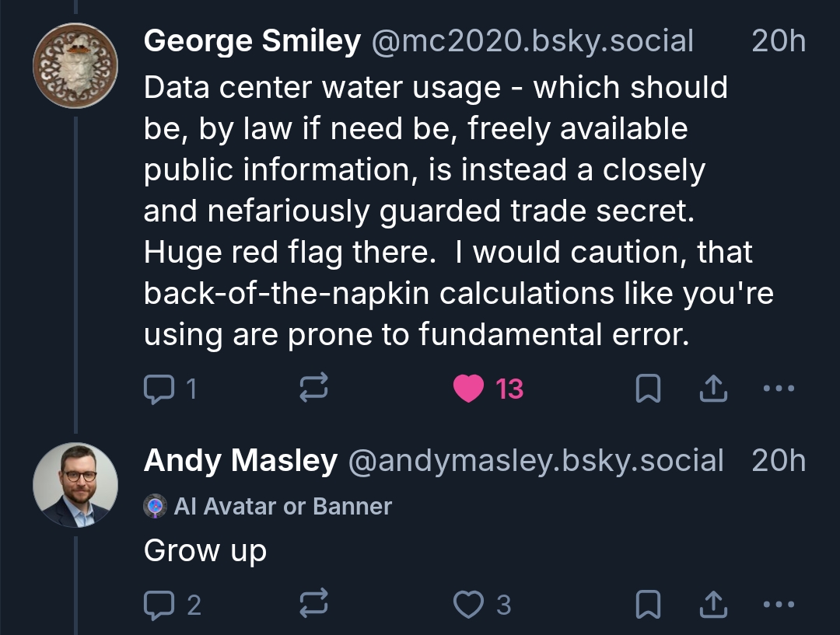Click the "AI Avatar or Banner" label
This screenshot has height=635, width=840.
coord(283,507)
